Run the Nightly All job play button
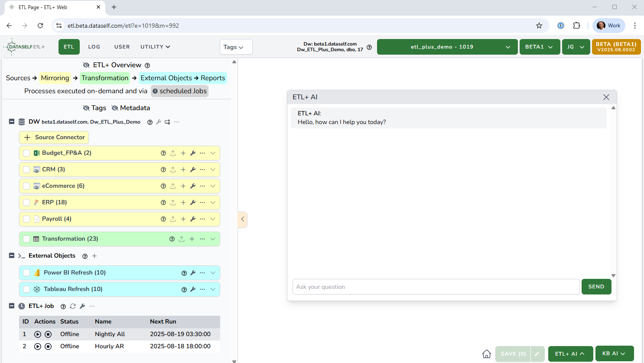 click(38, 334)
